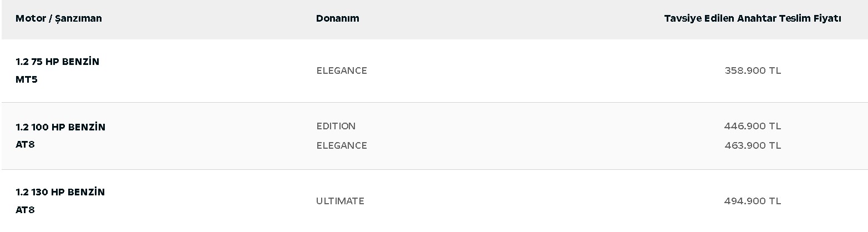Click the 1.2 100 HP BENZİN engine label
The height and width of the screenshot is (232, 868).
[x=60, y=127]
